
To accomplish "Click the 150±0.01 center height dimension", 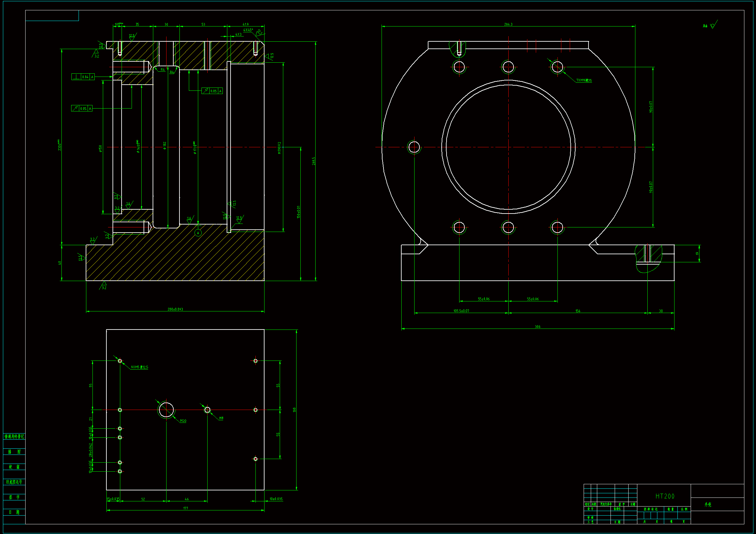I will (x=299, y=212).
